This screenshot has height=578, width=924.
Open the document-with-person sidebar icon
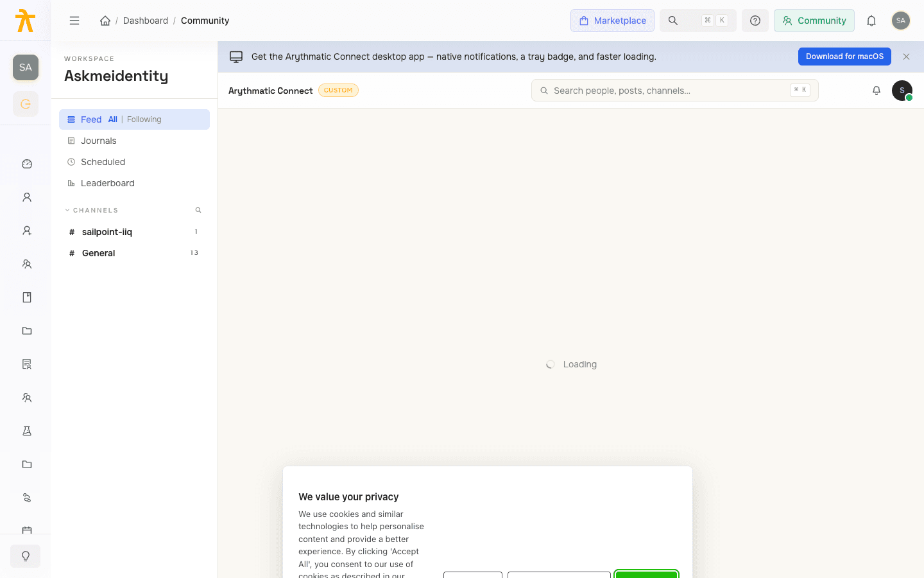[27, 364]
